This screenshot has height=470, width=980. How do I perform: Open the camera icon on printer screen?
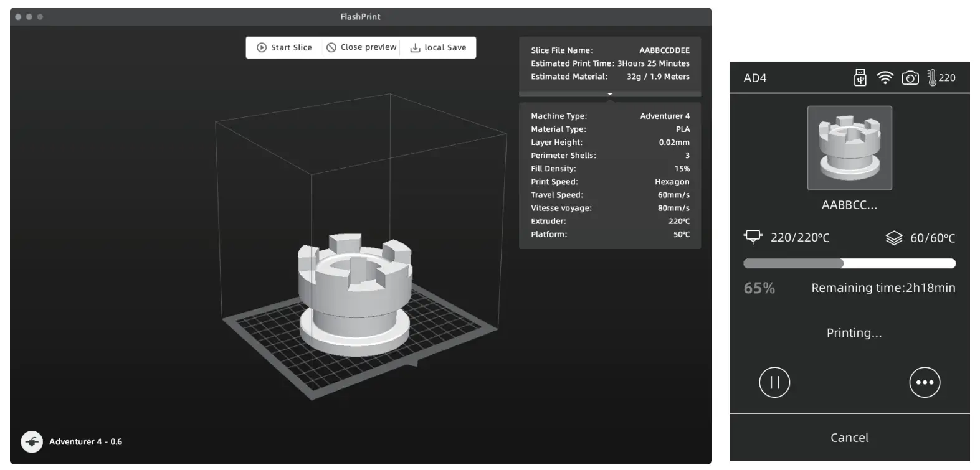910,78
